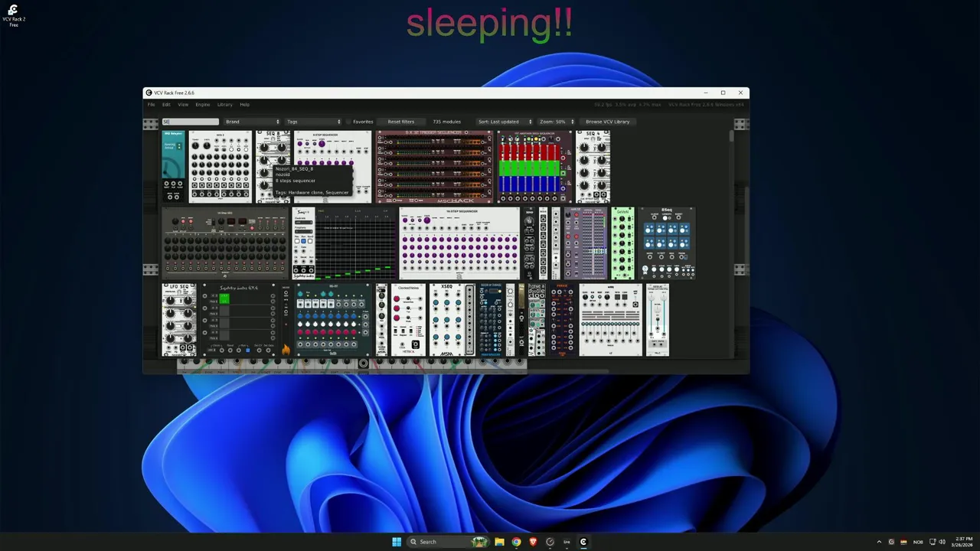
Task: Open the Zoom: 50% dropdown
Action: click(x=556, y=122)
